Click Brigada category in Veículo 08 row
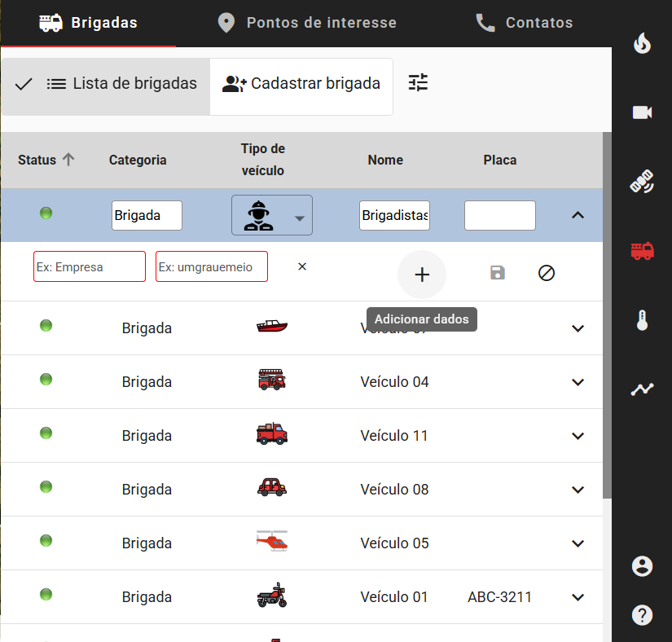 tap(147, 490)
